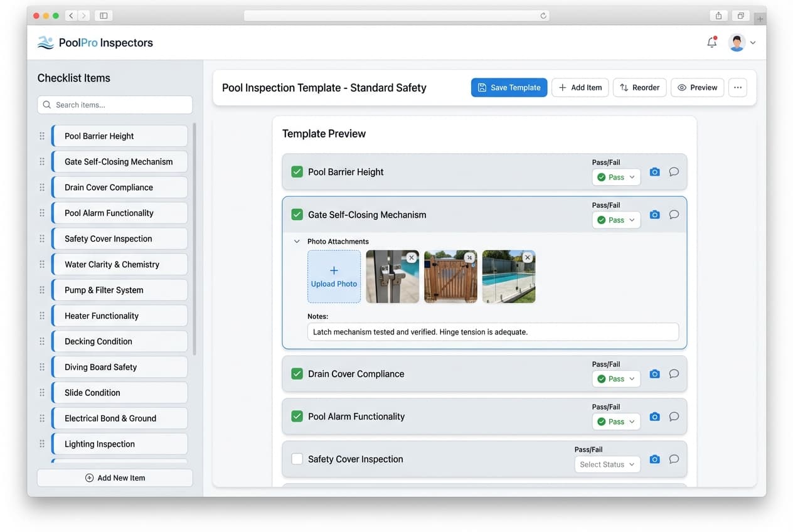Click Add New Item at sidebar bottom

tap(115, 477)
